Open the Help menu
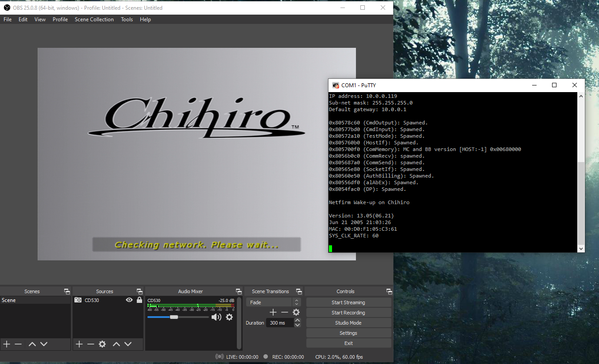 [145, 19]
